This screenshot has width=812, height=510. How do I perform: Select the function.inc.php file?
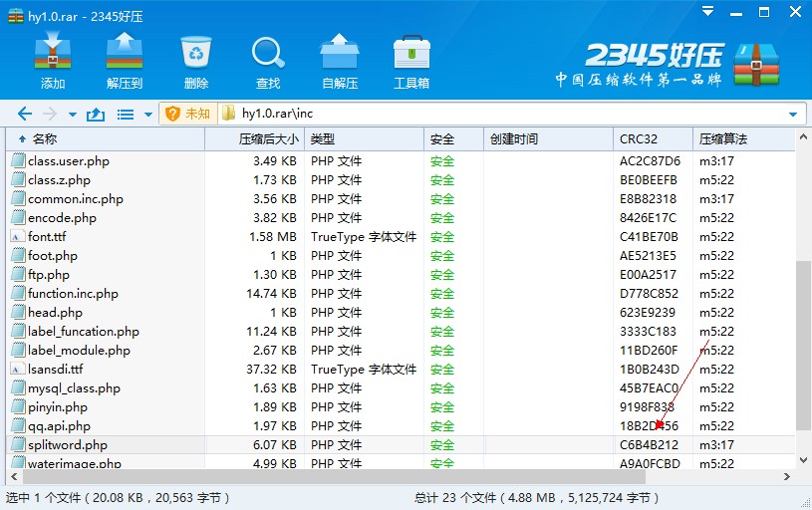[73, 294]
